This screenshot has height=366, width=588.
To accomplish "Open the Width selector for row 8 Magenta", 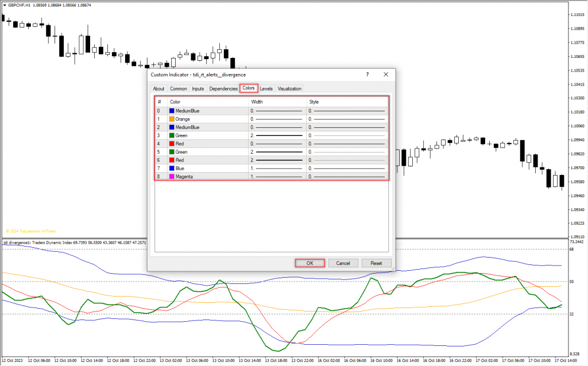I will click(x=277, y=177).
